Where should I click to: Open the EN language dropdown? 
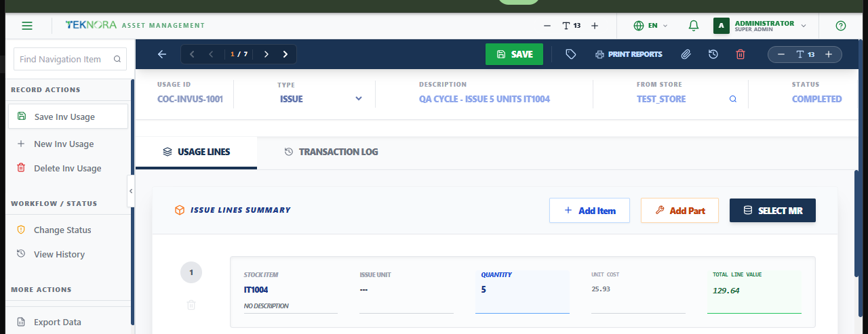click(x=650, y=26)
